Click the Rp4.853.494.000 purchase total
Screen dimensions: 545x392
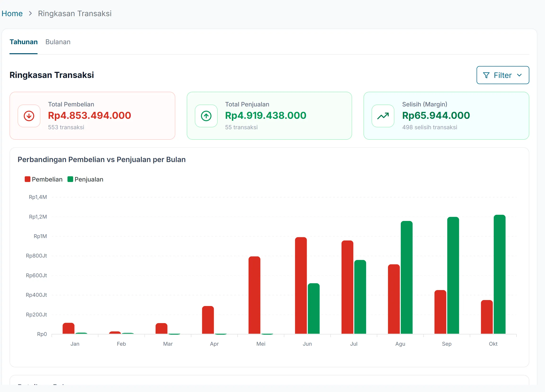[x=90, y=116]
